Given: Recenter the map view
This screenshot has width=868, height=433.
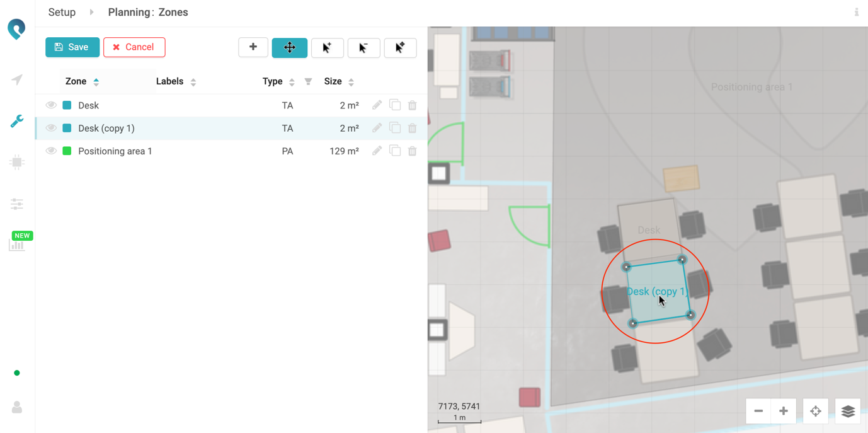Looking at the screenshot, I should [816, 411].
